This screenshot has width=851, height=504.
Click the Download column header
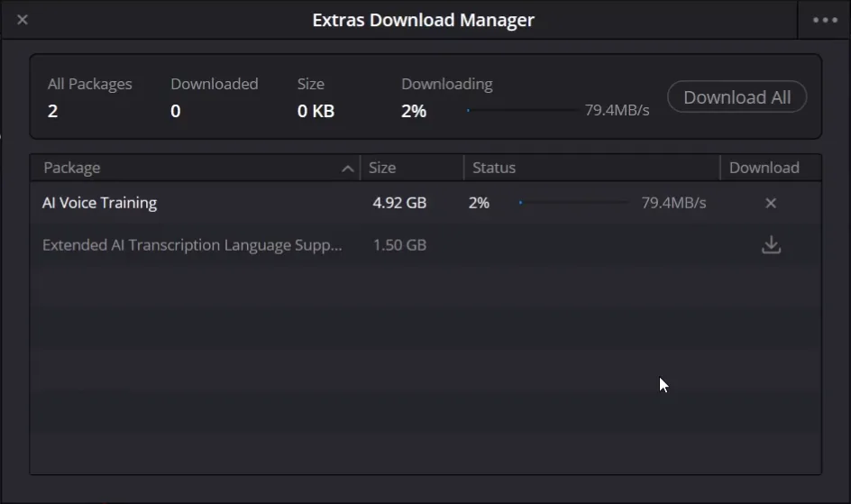point(764,168)
